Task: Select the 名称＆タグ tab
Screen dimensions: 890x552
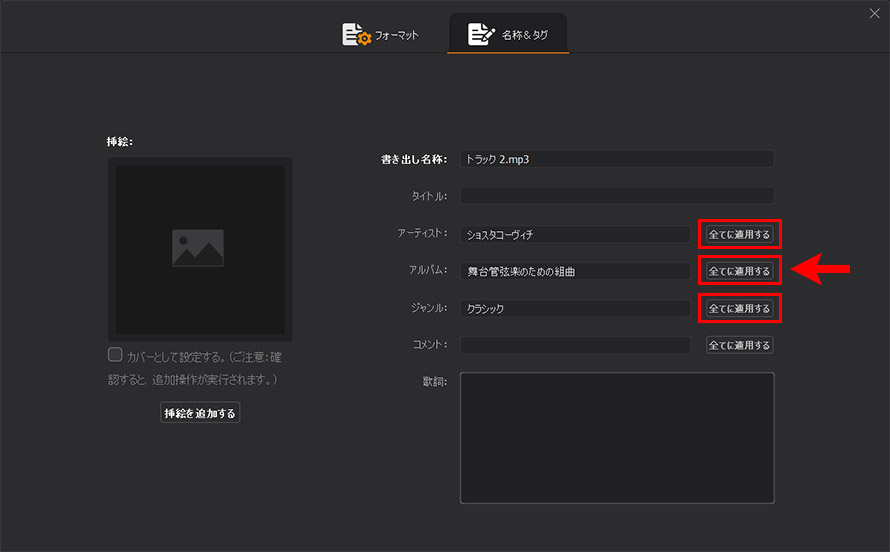Action: (x=508, y=34)
